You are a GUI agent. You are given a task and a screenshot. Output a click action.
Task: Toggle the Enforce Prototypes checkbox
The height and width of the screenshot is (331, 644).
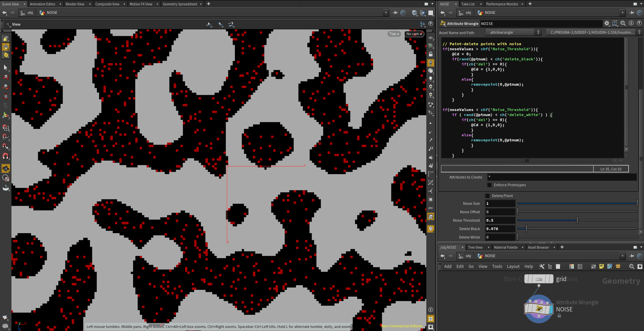click(489, 185)
